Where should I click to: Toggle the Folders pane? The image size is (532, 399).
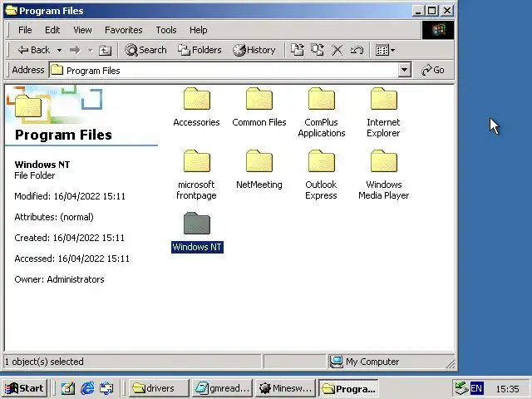click(199, 50)
